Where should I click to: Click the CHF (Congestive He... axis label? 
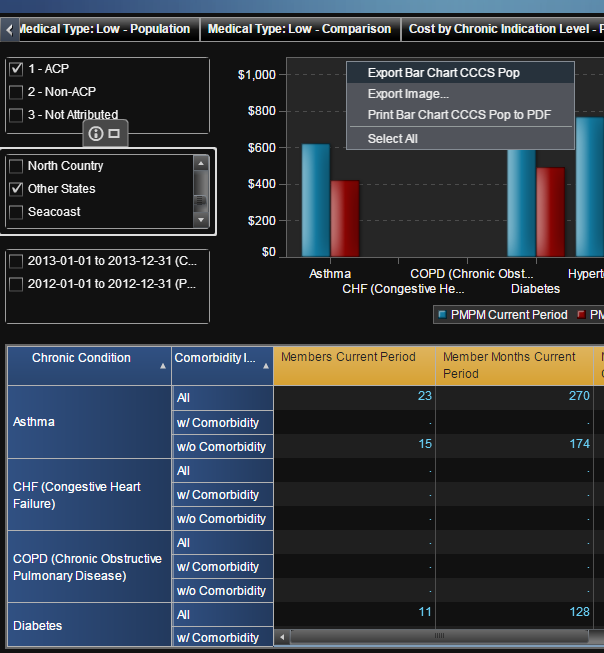[x=403, y=289]
